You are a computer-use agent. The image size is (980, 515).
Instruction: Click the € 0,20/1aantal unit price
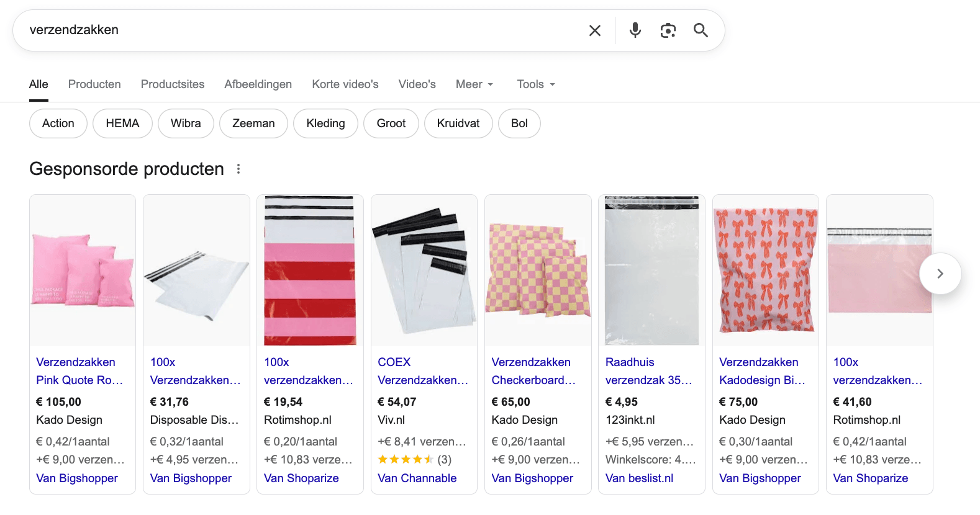click(301, 442)
